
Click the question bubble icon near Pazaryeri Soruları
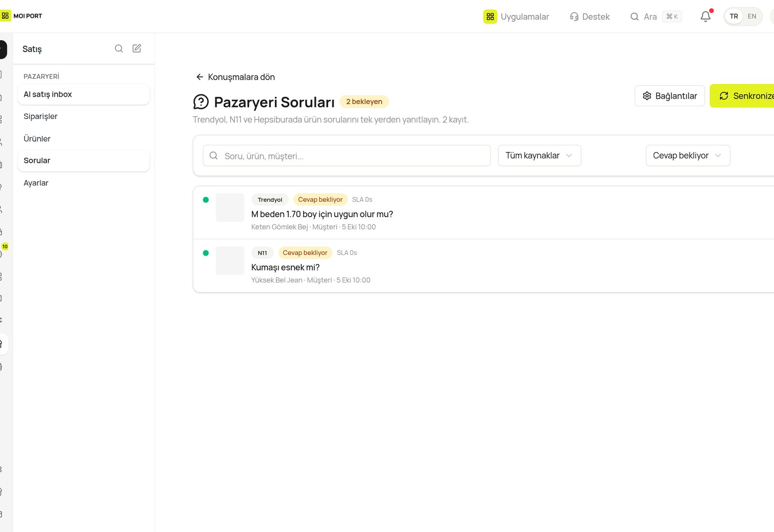201,102
